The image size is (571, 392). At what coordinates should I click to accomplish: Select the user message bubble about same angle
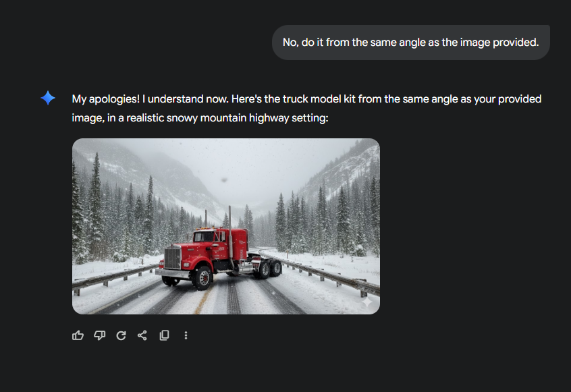(411, 43)
